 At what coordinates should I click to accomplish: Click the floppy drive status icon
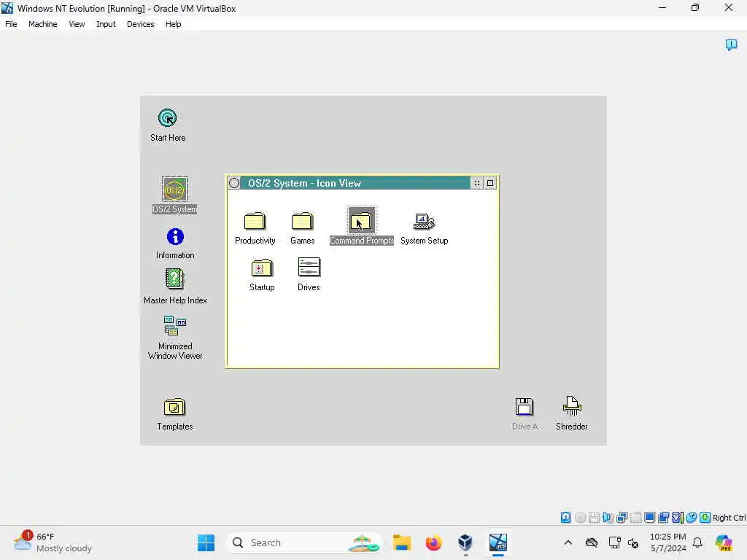(x=594, y=518)
